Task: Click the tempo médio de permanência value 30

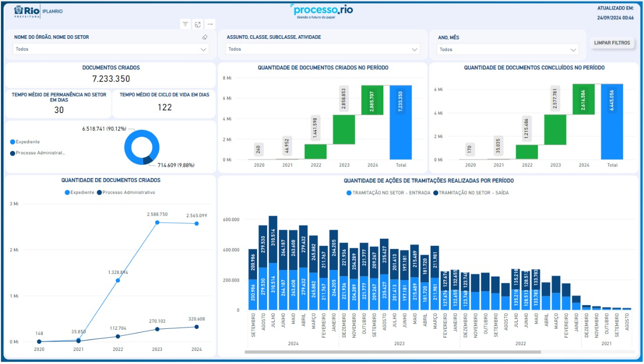Action: (x=59, y=110)
